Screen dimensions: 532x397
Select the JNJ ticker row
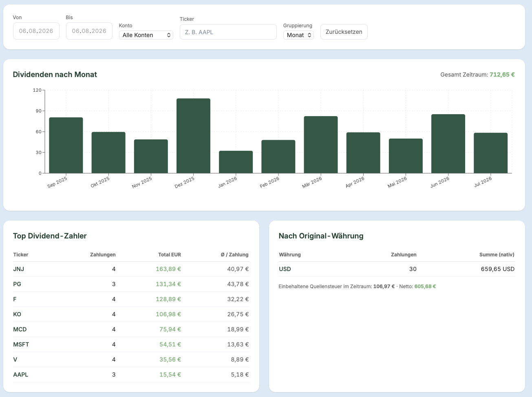[x=131, y=269]
